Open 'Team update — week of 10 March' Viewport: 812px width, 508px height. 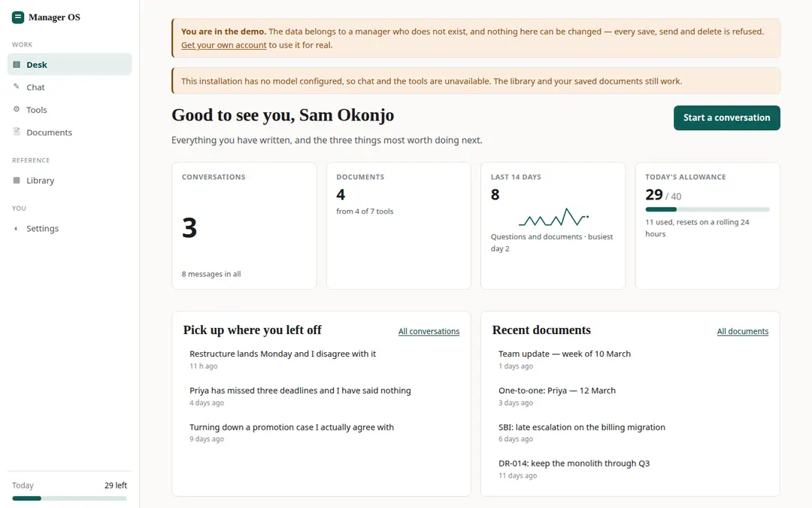pyautogui.click(x=630, y=359)
